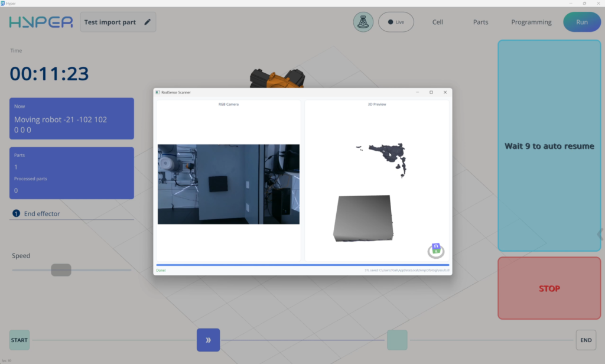
Task: Switch to the Cell tab
Action: point(437,22)
